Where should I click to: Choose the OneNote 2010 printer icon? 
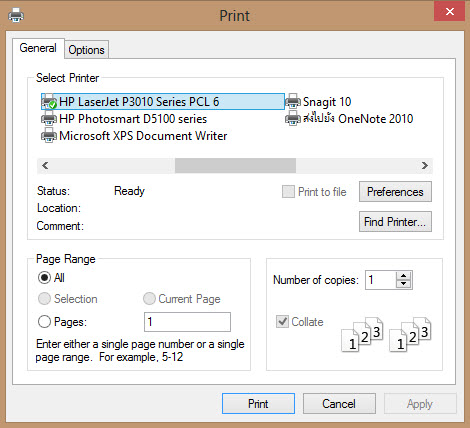click(x=293, y=119)
